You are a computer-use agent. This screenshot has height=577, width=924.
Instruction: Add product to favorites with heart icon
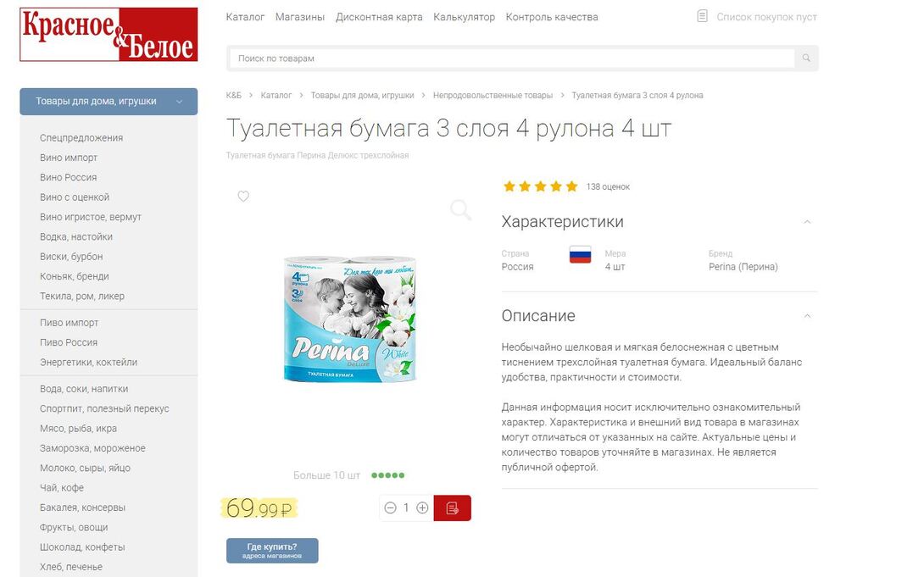pos(243,196)
